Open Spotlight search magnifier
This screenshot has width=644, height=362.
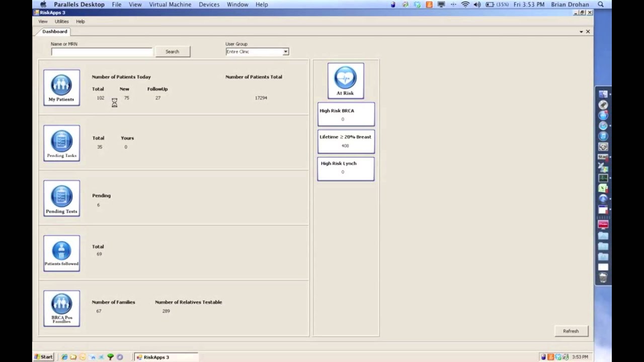click(601, 5)
